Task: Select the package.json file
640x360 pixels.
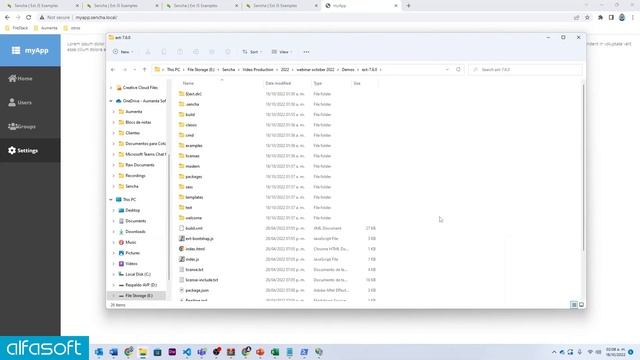Action: click(197, 290)
